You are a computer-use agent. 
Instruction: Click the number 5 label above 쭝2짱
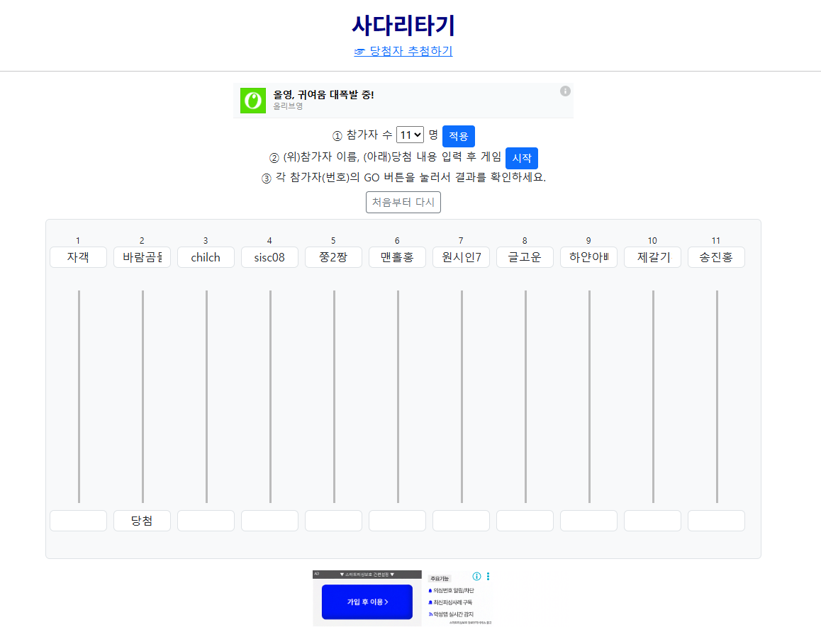[333, 241]
